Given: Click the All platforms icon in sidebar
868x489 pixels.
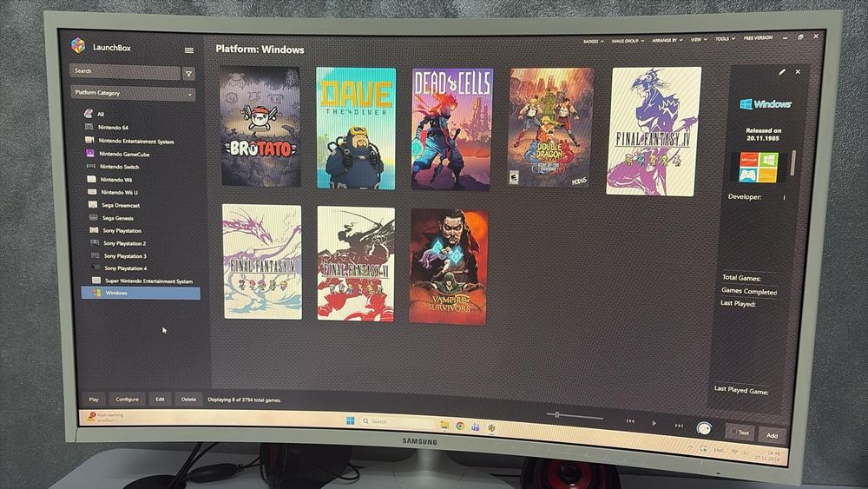Looking at the screenshot, I should [x=88, y=113].
